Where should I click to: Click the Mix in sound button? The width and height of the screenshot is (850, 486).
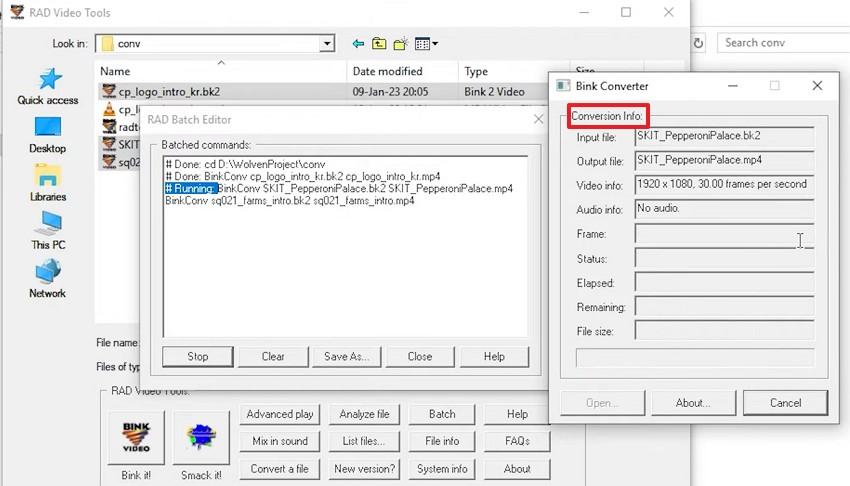[280, 441]
